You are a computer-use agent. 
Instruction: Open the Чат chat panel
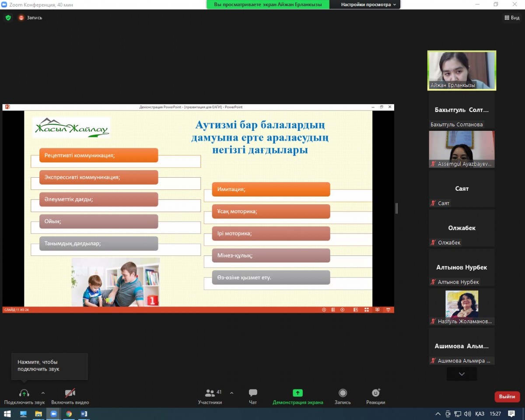(253, 396)
